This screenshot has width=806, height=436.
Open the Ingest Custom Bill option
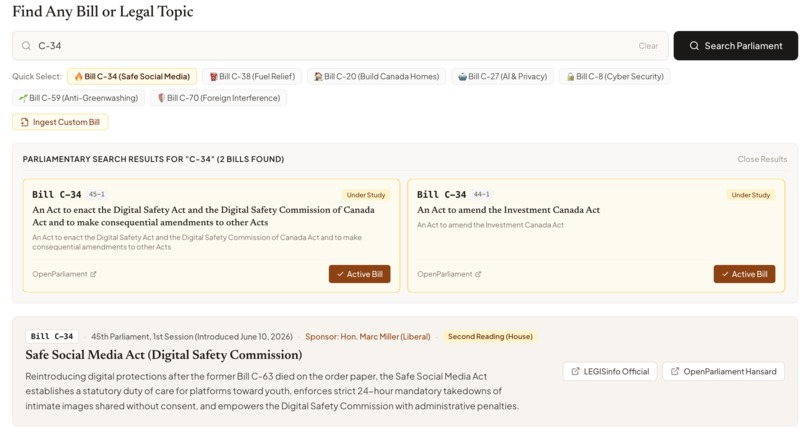pyautogui.click(x=60, y=122)
